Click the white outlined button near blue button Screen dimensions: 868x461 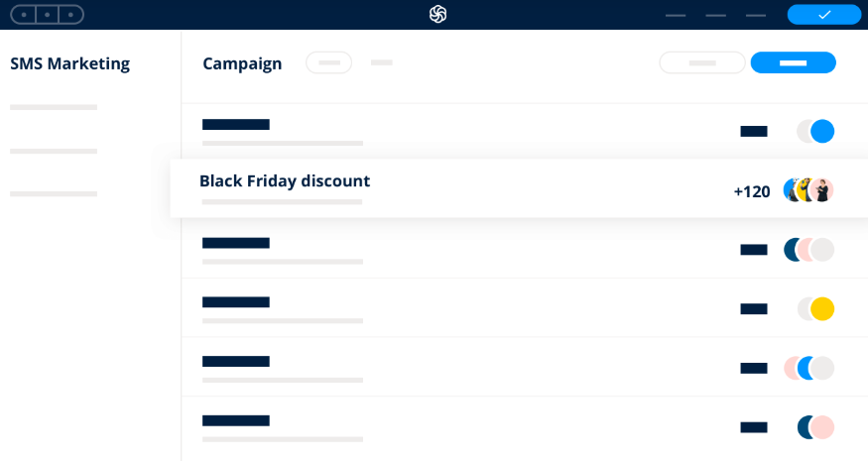702,62
